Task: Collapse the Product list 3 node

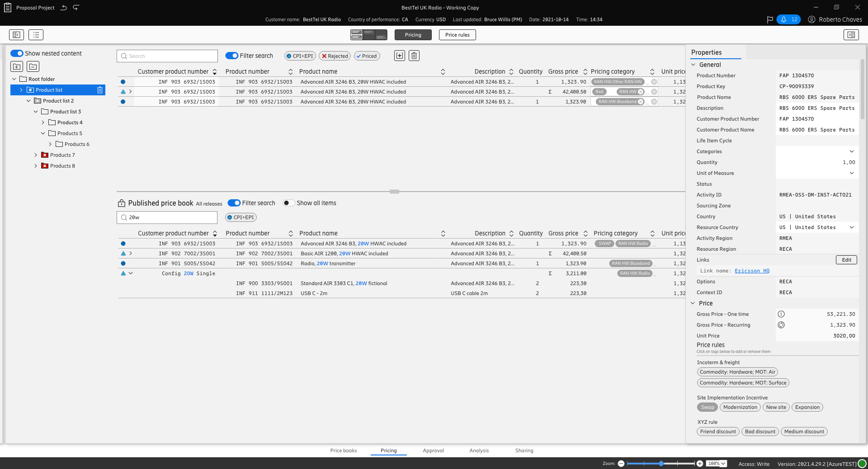Action: pyautogui.click(x=36, y=112)
